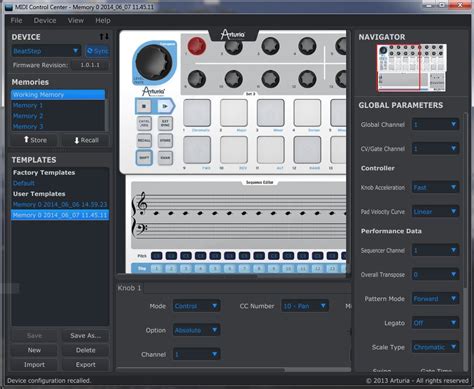Select knob 11 in the lower knob row

click(x=270, y=79)
